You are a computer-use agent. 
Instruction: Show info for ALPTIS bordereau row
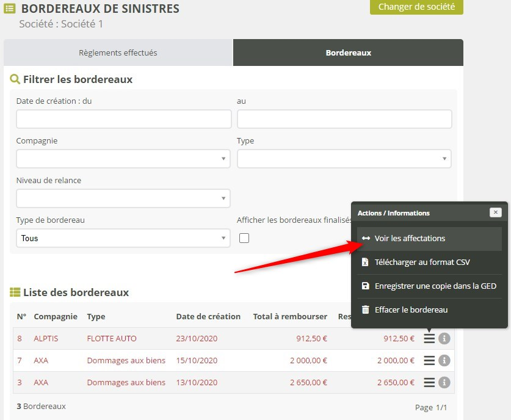444,339
